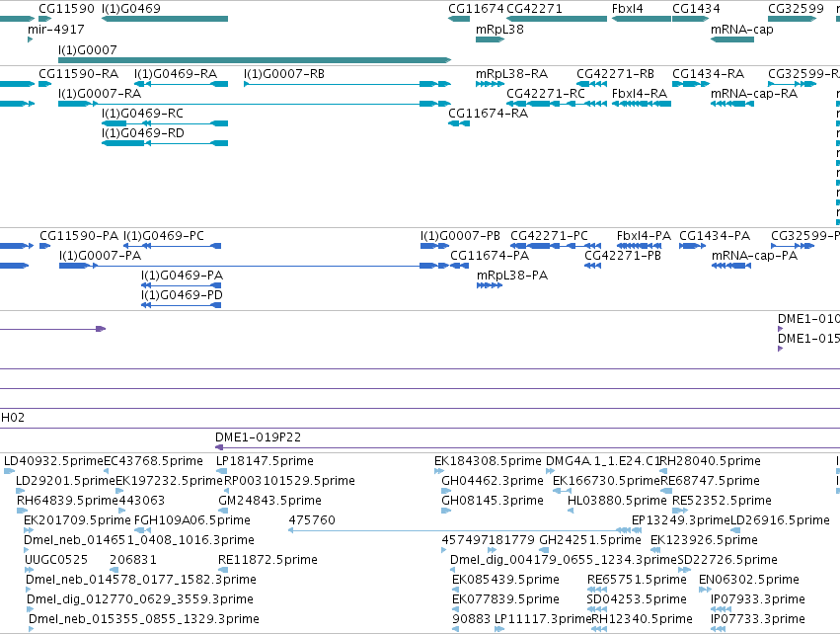Click transcript l(1)G0007-RA label

(100, 93)
